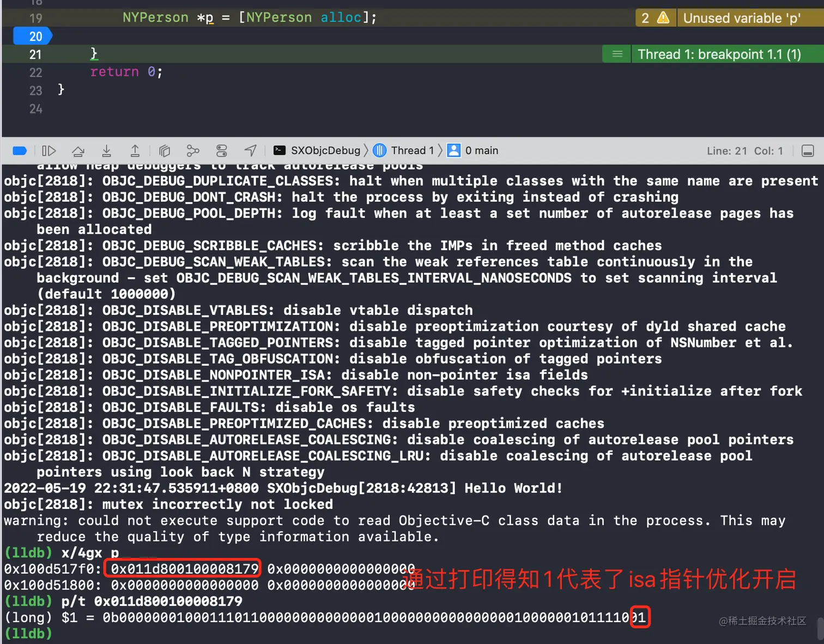
Task: Step over the current line
Action: (78, 151)
